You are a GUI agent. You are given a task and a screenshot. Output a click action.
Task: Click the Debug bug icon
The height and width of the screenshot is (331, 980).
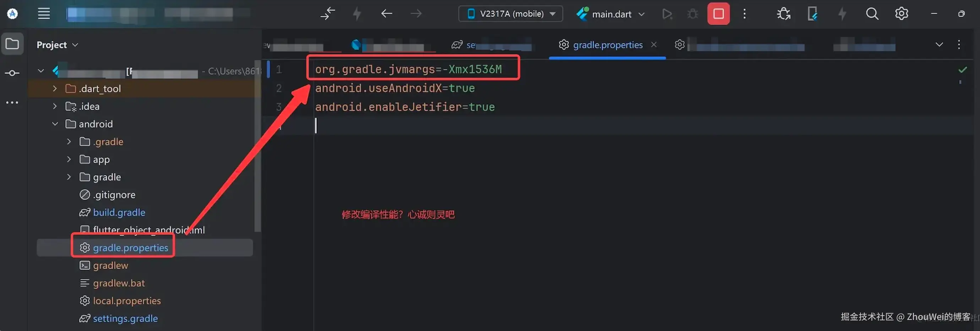pos(692,14)
